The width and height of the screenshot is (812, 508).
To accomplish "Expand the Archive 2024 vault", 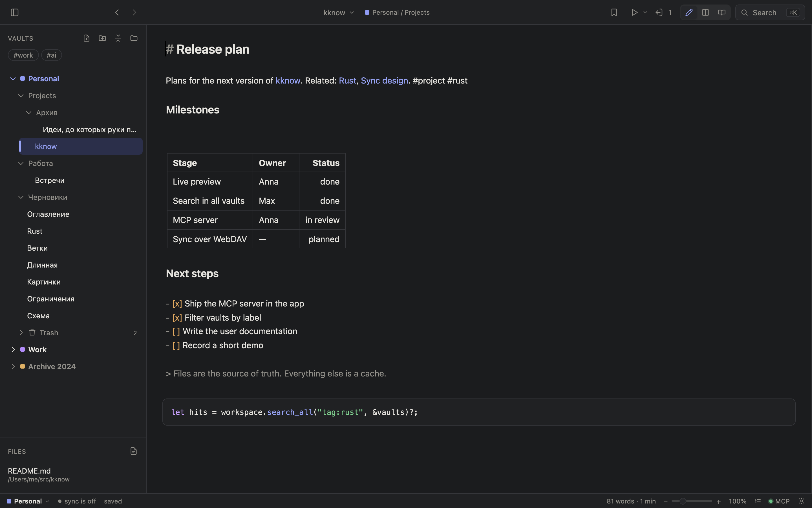I will click(13, 367).
